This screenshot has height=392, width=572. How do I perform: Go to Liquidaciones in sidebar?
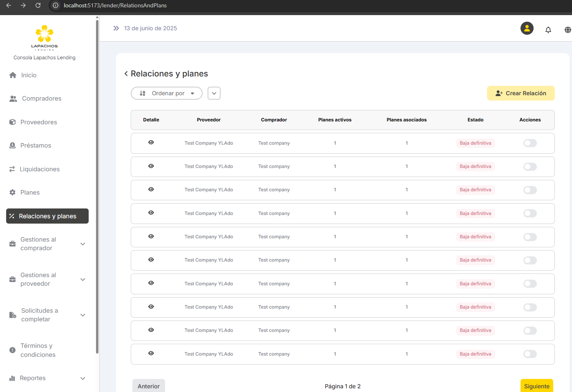40,169
